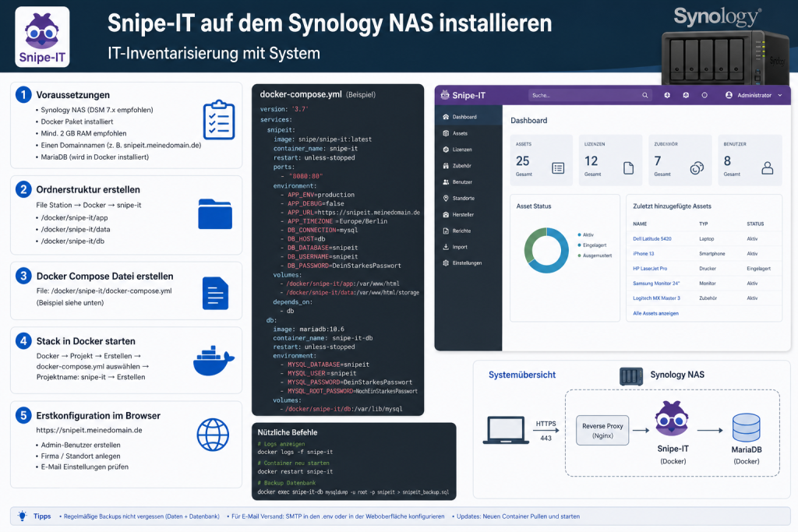Click the Snipe-IT owl logo in the title banner

point(42,37)
